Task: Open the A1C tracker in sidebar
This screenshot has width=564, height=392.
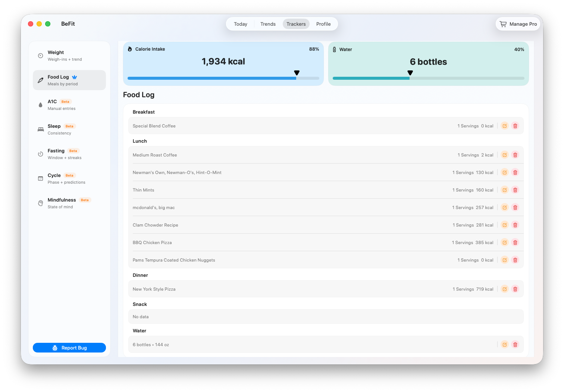Action: tap(69, 105)
